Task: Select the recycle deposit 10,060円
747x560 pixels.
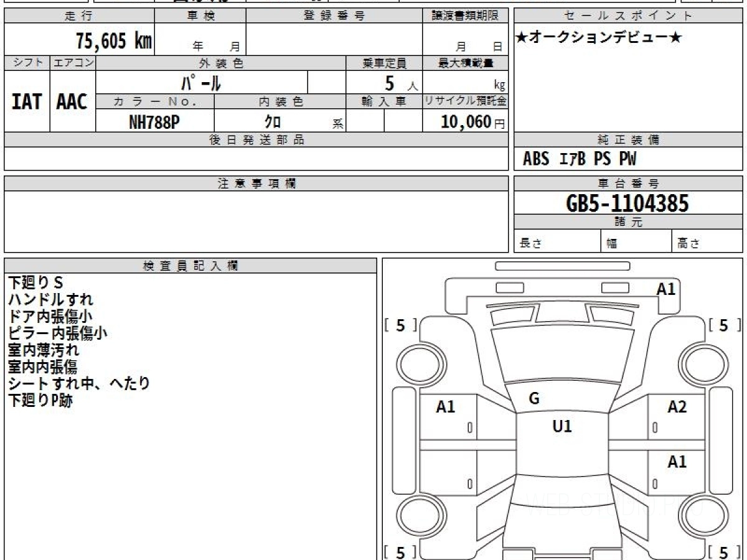Action: [x=473, y=122]
